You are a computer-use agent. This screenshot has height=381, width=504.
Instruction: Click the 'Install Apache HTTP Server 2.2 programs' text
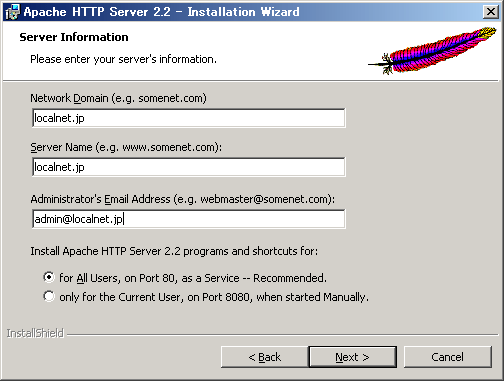tap(174, 251)
